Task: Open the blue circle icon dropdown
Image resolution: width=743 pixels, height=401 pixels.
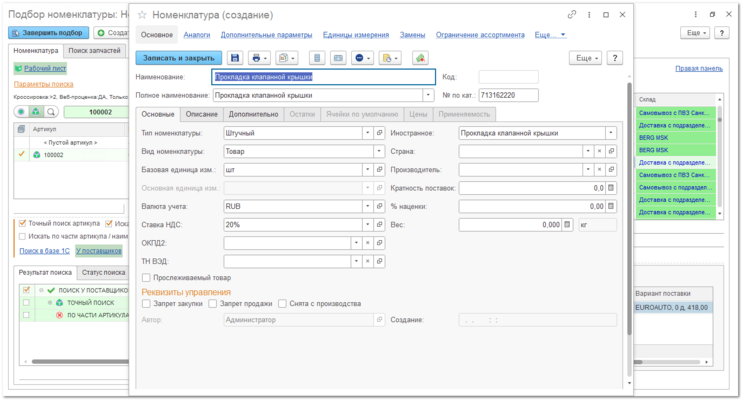Action: (x=362, y=58)
